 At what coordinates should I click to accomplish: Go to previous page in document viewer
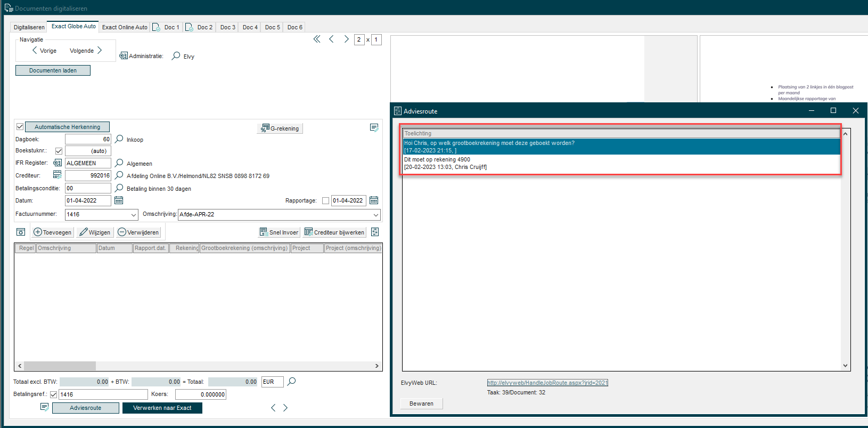coord(331,39)
